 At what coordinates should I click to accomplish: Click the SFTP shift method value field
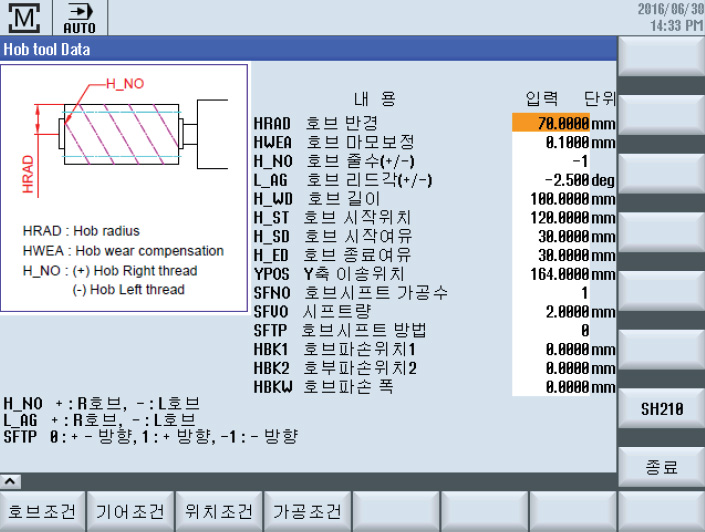(551, 330)
